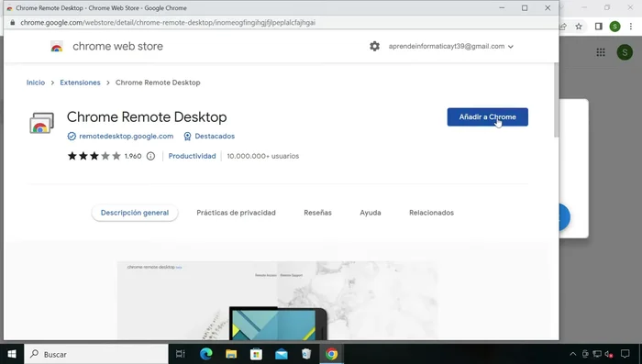Click the 10.000.000+ usuarios text

tap(263, 156)
